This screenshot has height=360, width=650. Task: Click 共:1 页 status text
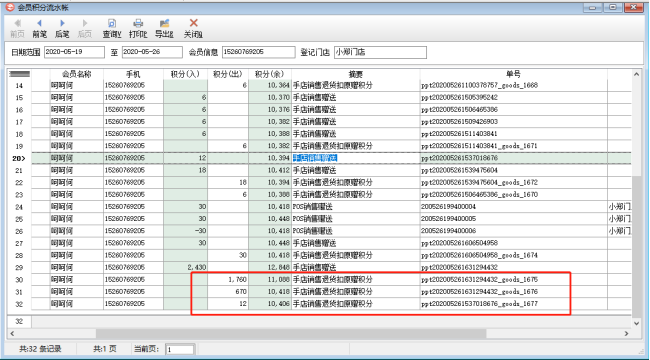pyautogui.click(x=104, y=349)
